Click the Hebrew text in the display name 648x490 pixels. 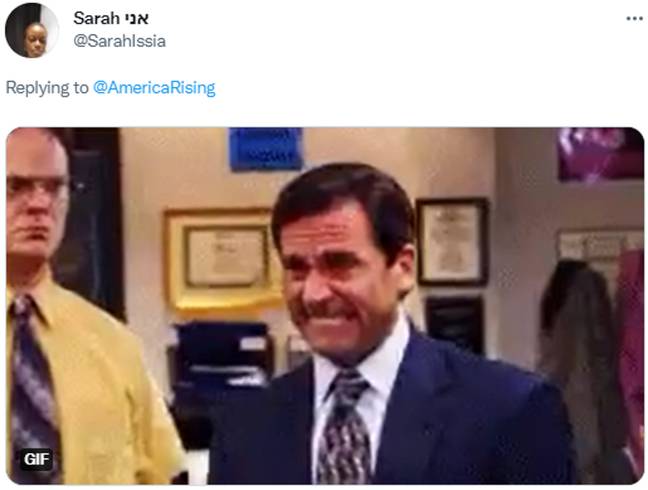136,19
